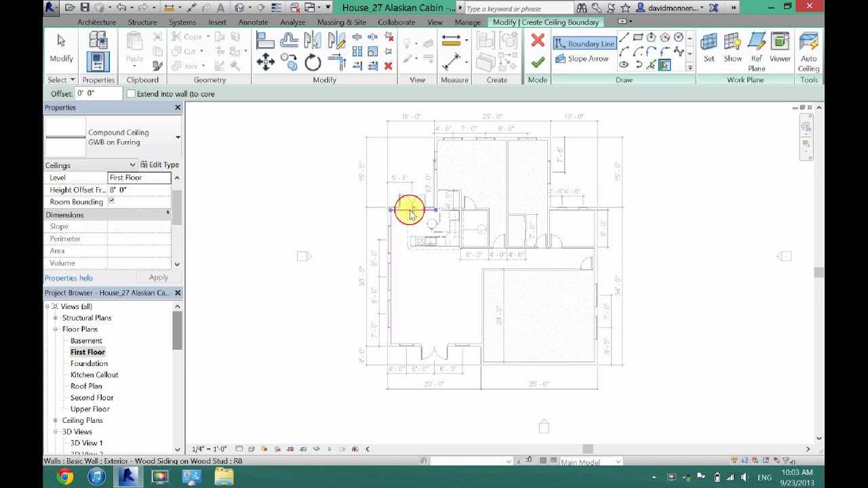Click the Modify arrow tool button
This screenshot has width=868, height=488.
click(x=61, y=48)
